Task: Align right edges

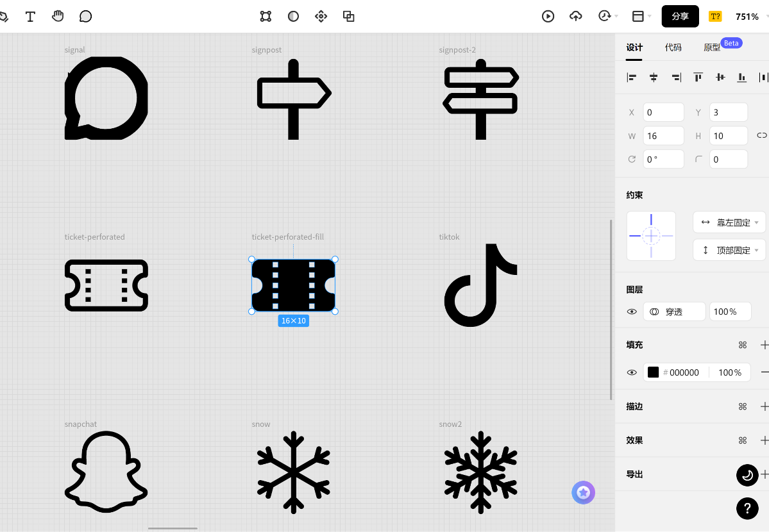Action: tap(676, 78)
